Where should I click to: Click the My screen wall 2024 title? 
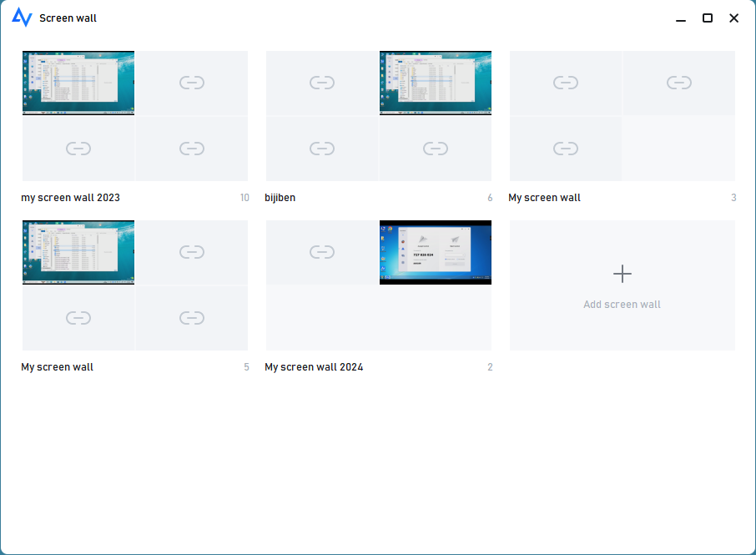(x=314, y=366)
